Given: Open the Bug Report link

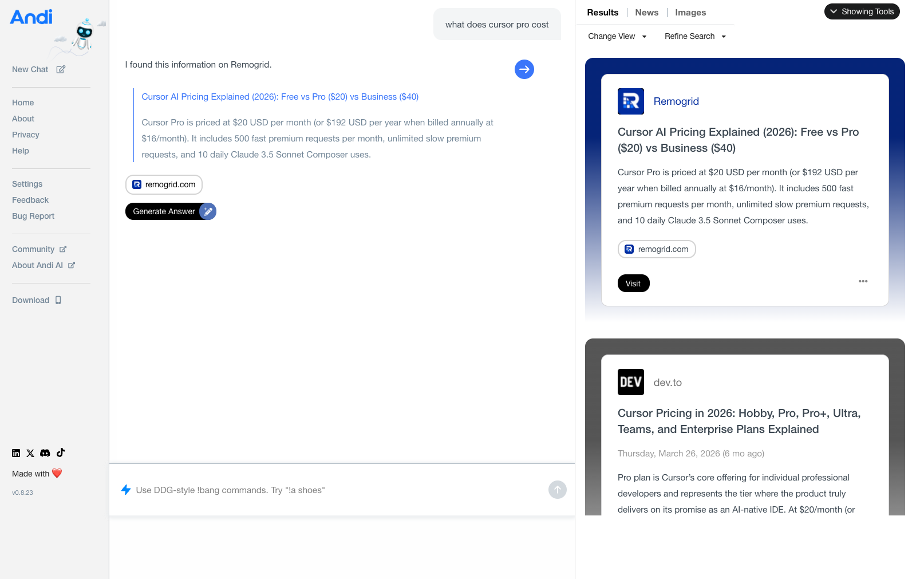Looking at the screenshot, I should 33,216.
